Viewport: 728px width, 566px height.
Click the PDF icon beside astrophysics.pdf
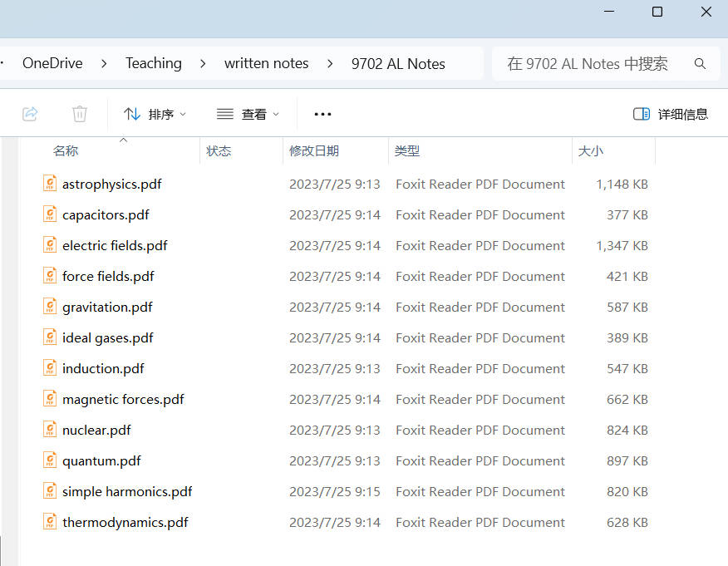coord(50,184)
